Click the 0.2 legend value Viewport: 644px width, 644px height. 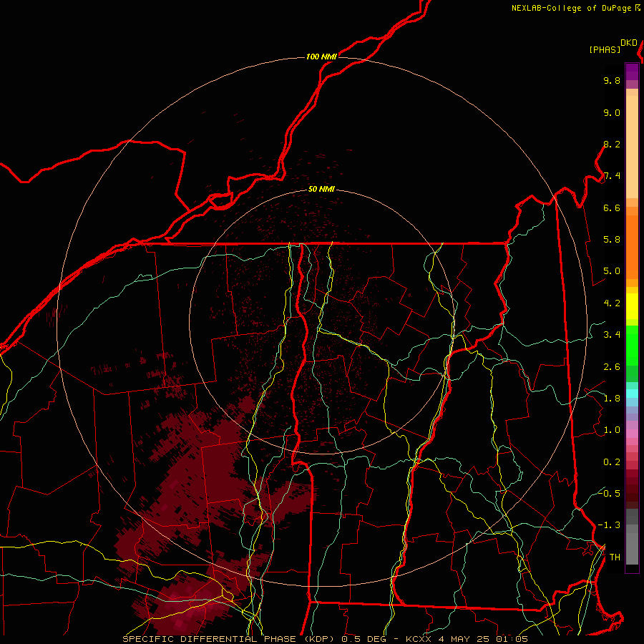pos(612,462)
